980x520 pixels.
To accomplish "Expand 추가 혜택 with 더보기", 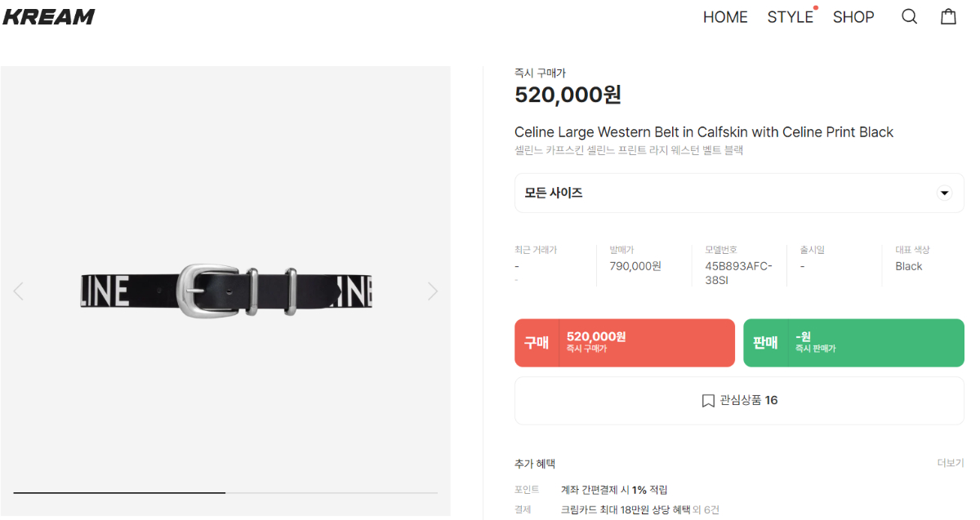I will point(950,463).
